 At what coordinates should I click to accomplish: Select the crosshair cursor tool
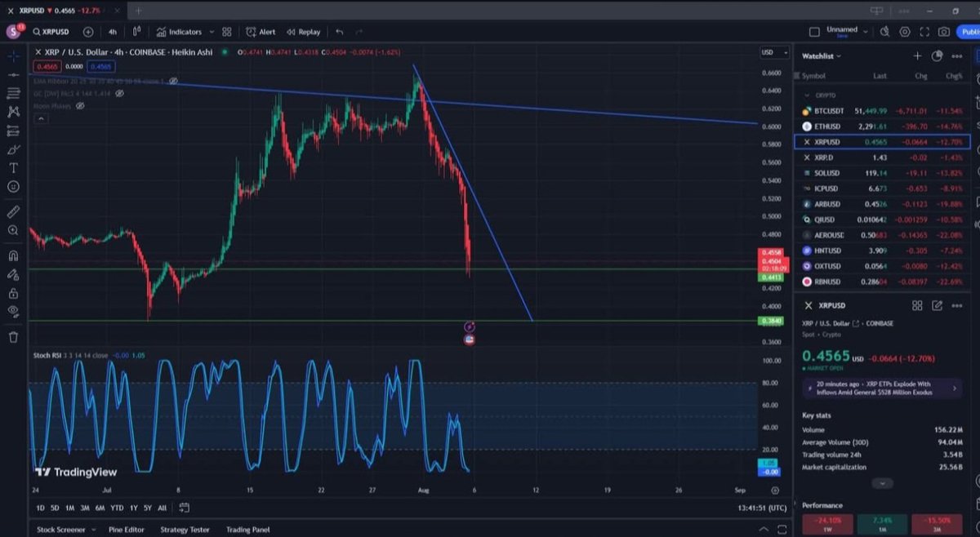point(13,56)
